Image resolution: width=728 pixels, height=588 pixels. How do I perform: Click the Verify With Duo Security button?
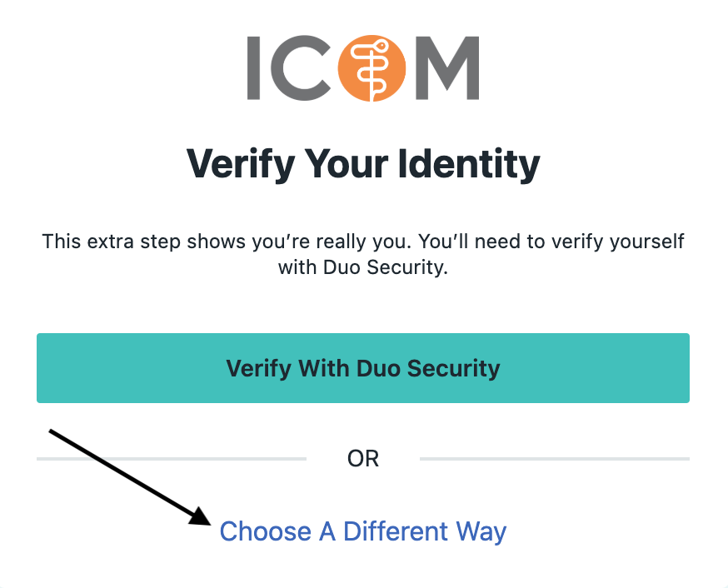click(x=363, y=368)
